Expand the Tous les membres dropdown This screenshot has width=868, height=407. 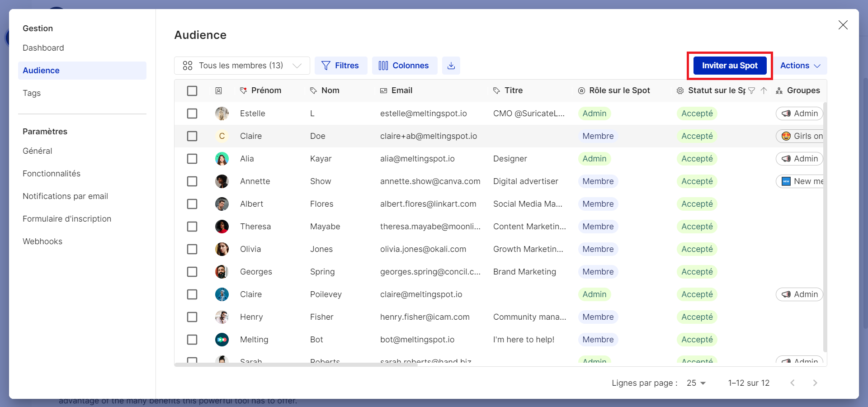point(297,66)
